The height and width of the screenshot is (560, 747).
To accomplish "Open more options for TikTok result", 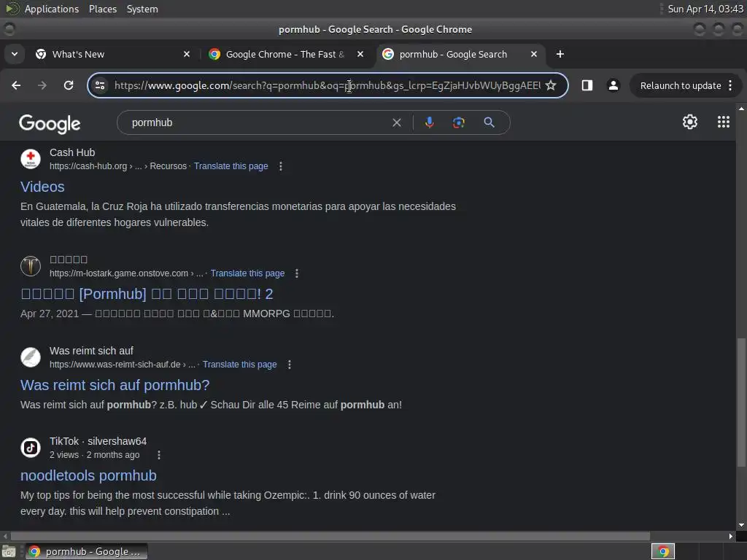I will (x=159, y=455).
